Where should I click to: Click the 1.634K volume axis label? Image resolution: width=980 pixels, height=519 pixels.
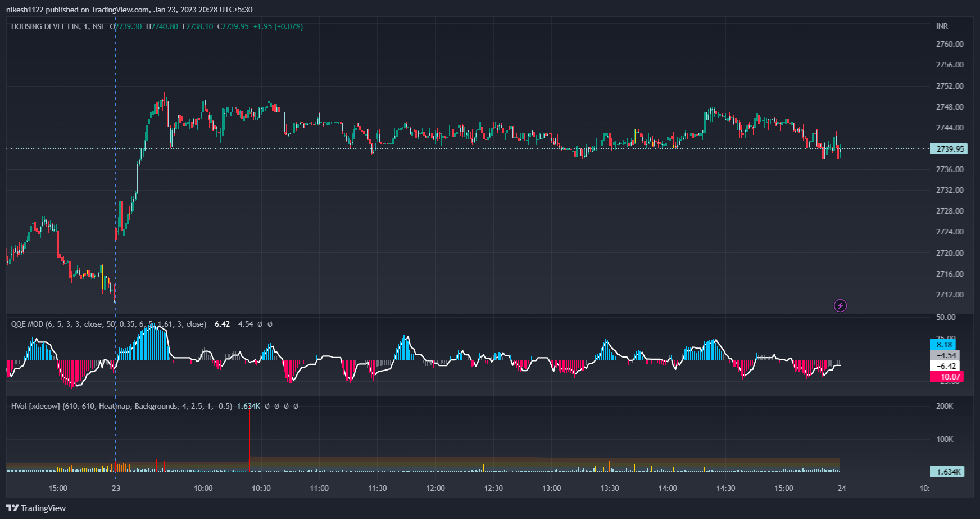[x=948, y=472]
